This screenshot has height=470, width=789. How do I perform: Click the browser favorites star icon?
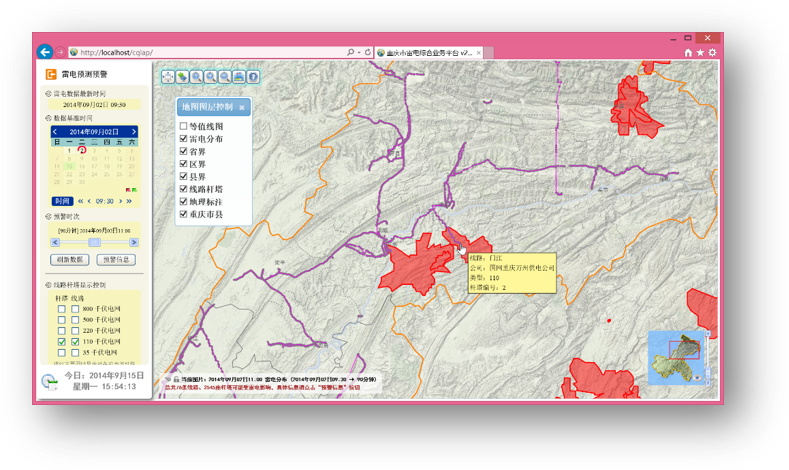(700, 52)
